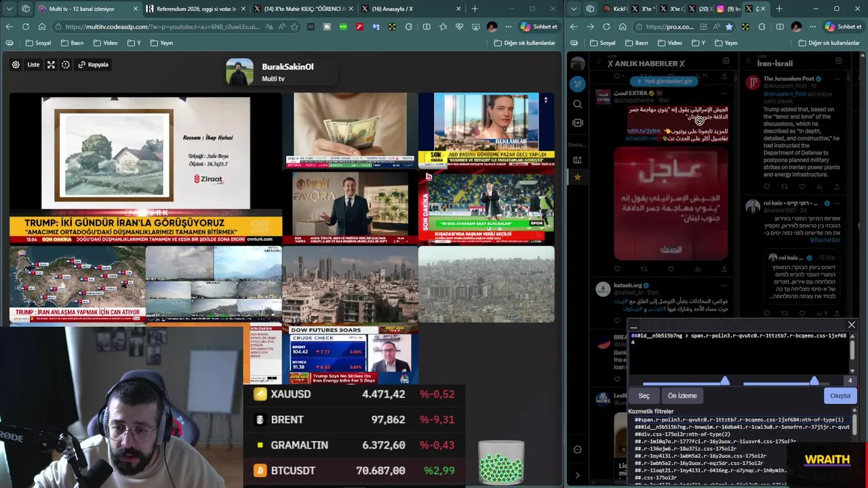The width and height of the screenshot is (868, 488).
Task: Click Yeni gönderileri gör button
Action: click(x=664, y=81)
